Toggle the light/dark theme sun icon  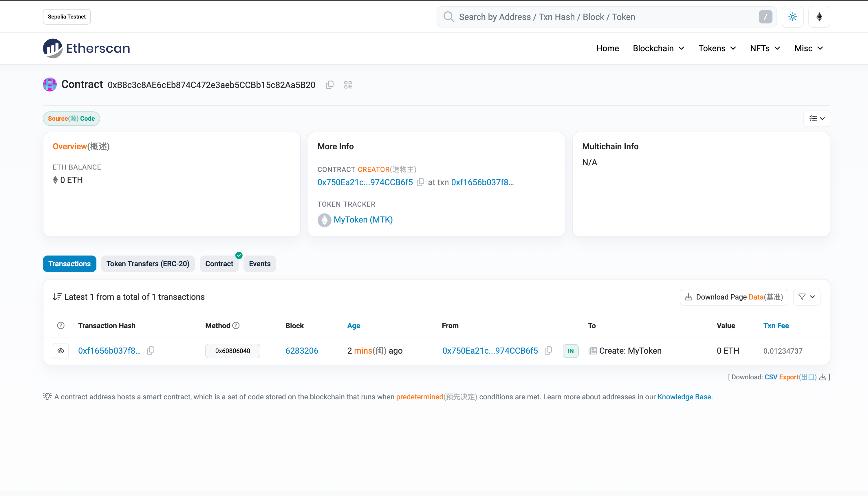[x=792, y=17]
